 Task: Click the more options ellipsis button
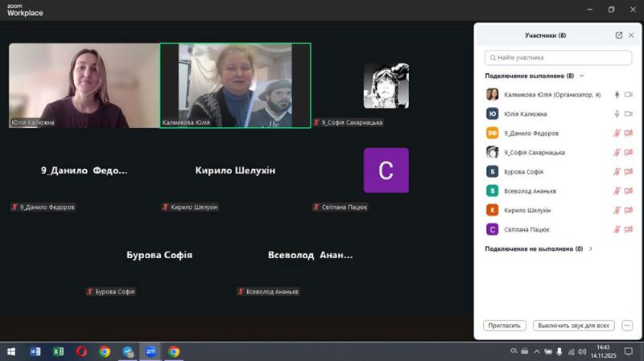click(627, 326)
